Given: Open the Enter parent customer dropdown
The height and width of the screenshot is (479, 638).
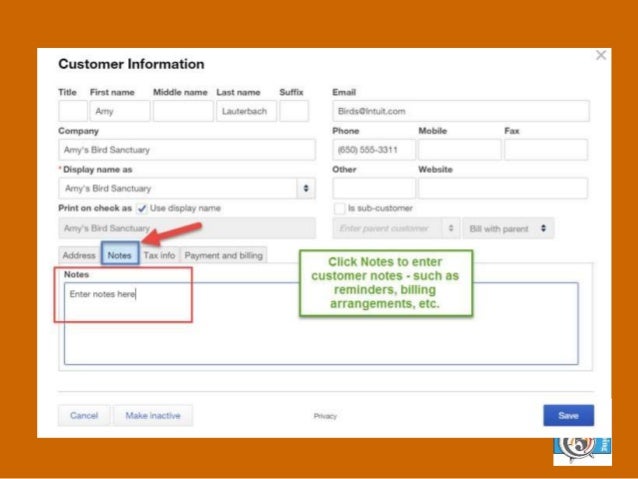Looking at the screenshot, I should (396, 228).
